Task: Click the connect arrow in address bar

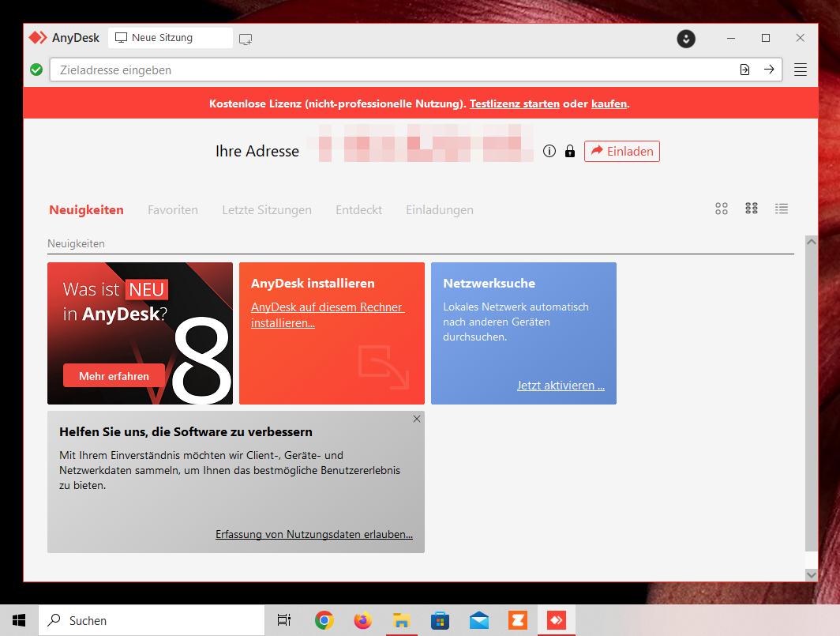Action: (769, 70)
